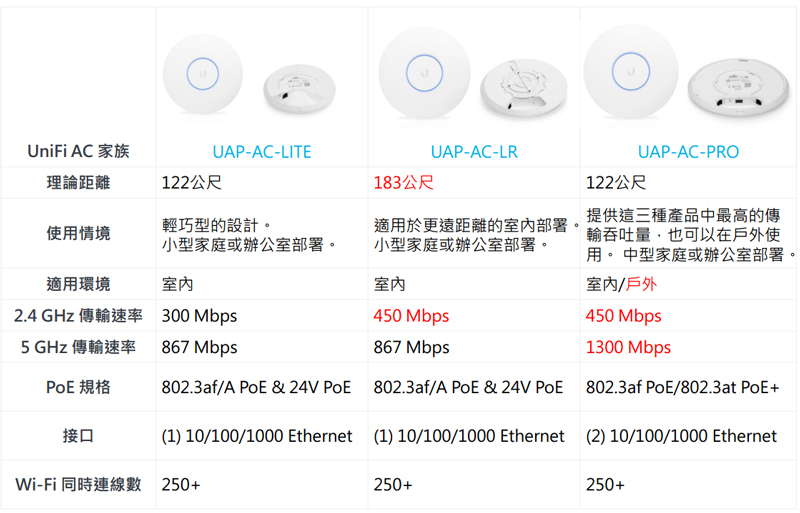Click the 300 Mbps value for LITE

pyautogui.click(x=199, y=316)
